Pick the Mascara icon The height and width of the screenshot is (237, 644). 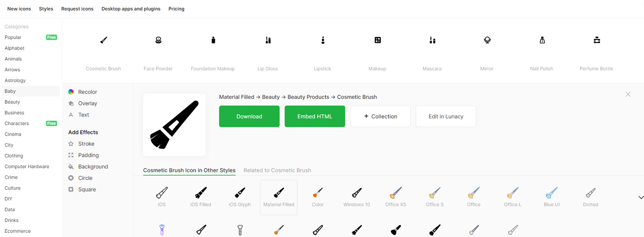pos(432,41)
